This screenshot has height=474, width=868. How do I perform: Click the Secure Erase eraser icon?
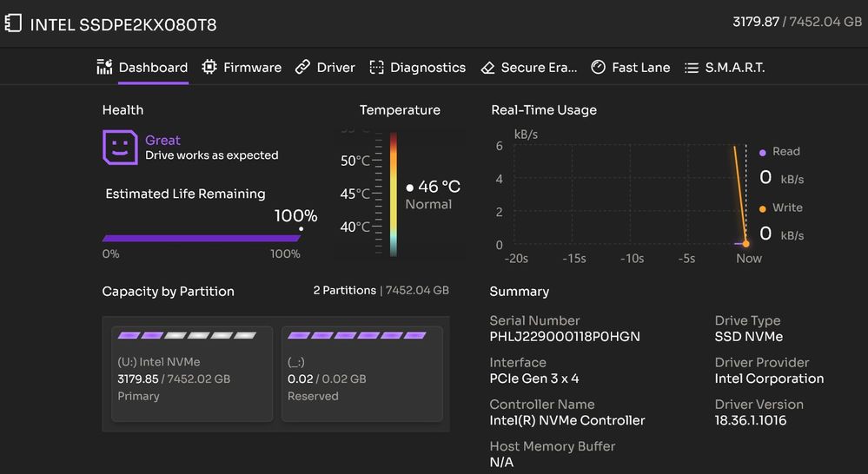tap(487, 68)
